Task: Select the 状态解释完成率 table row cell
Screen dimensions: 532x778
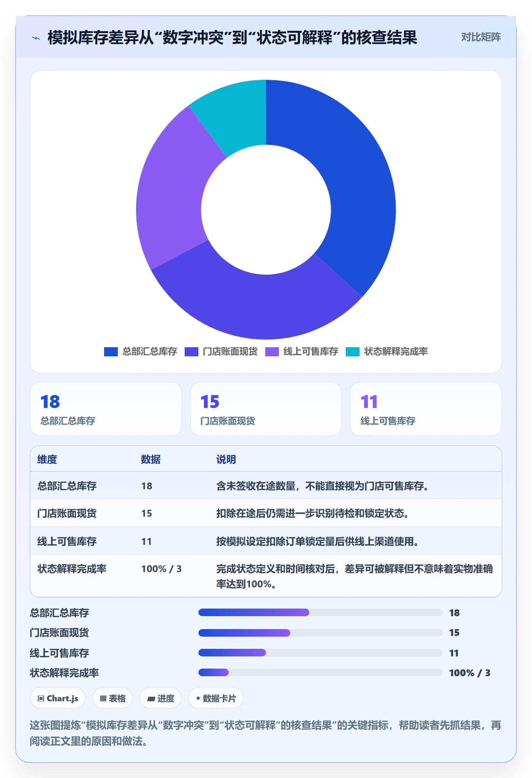Action: (72, 569)
